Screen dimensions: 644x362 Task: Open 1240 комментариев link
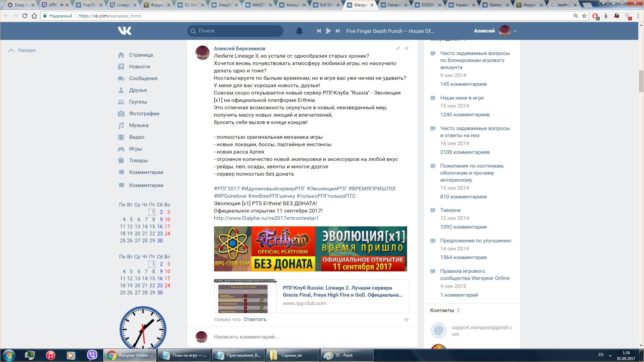click(465, 115)
